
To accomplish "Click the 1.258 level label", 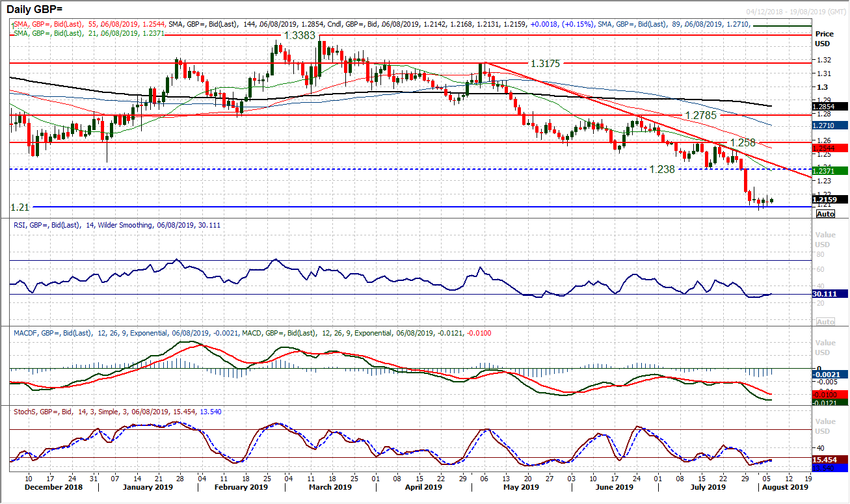I will click(742, 142).
